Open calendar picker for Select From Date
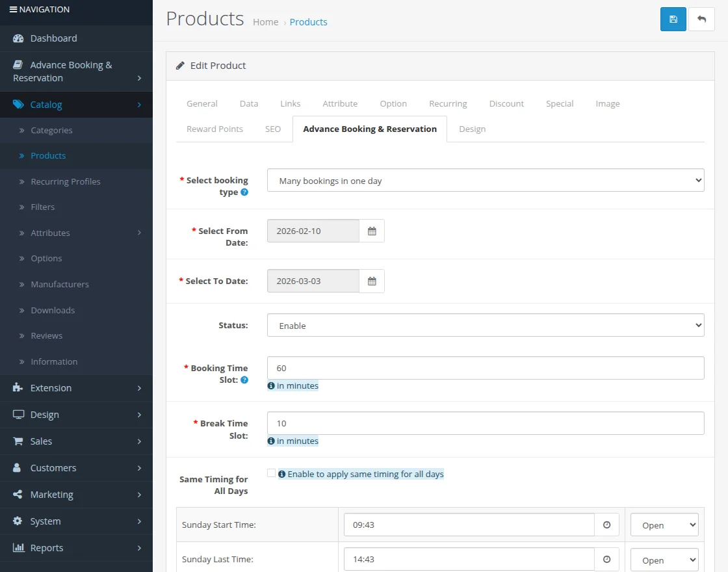This screenshot has height=572, width=728. tap(372, 231)
